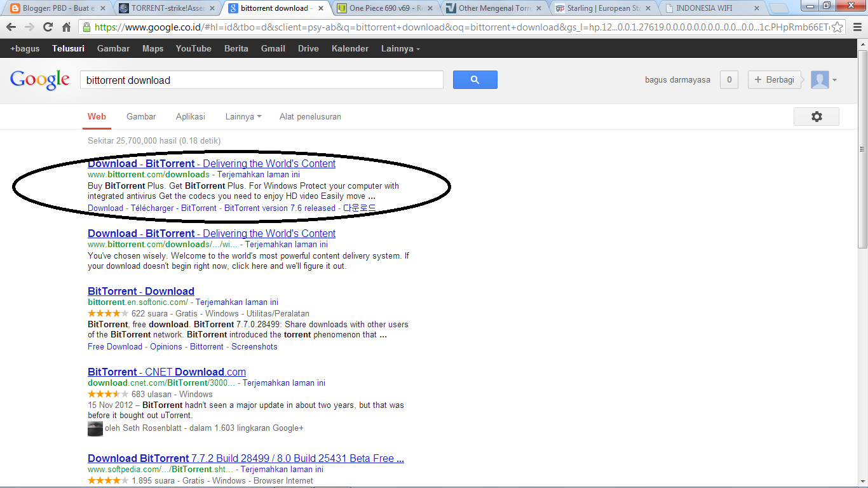Open Kalender in the Google bar

tap(350, 49)
